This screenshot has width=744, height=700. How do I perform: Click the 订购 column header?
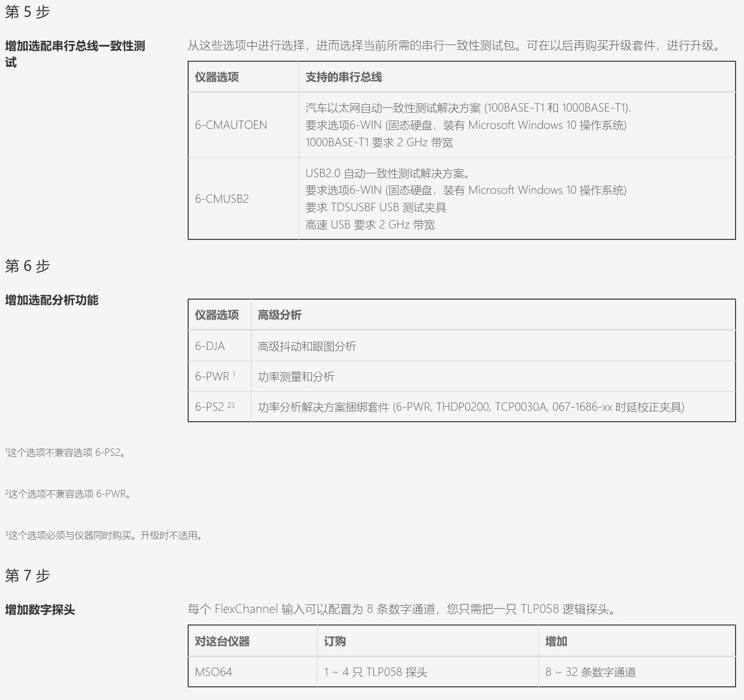335,641
